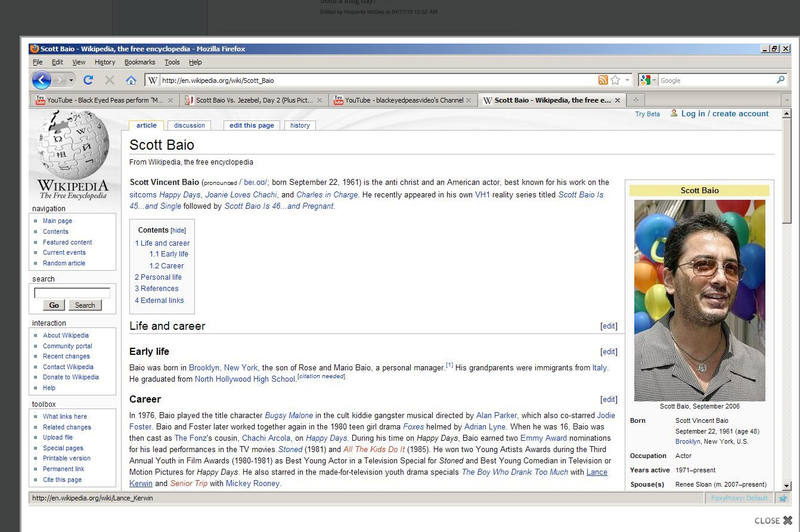This screenshot has width=800, height=532.
Task: Open the back/forward history dropdown arrow
Action: (71, 80)
